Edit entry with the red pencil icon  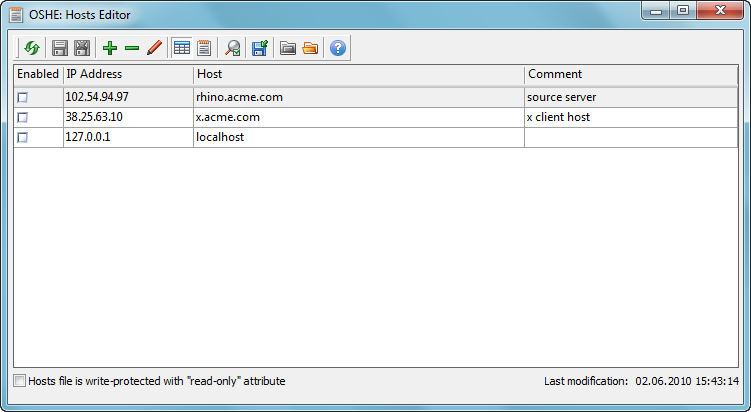pyautogui.click(x=154, y=48)
